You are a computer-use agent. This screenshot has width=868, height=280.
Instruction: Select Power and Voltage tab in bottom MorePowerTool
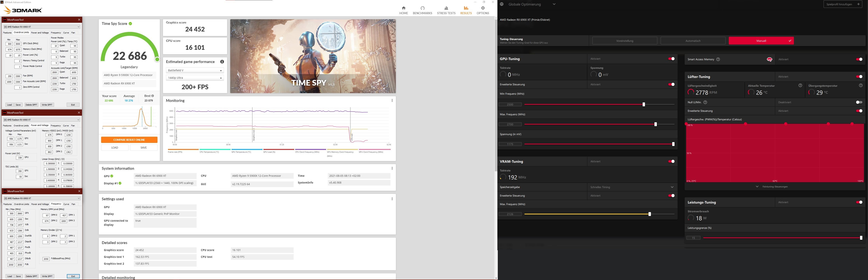click(40, 204)
